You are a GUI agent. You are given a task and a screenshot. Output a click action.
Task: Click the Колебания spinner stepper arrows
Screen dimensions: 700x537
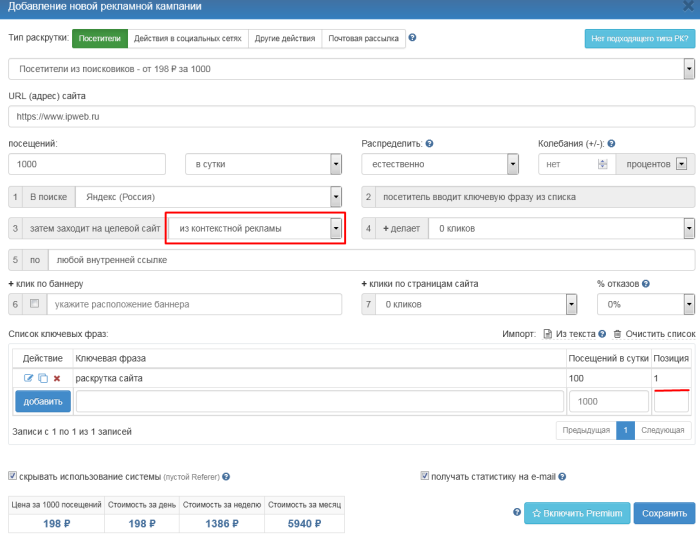(x=602, y=164)
